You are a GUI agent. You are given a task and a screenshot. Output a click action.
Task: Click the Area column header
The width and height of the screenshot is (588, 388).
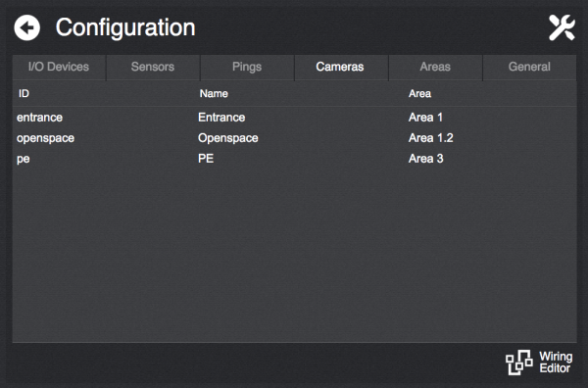click(419, 93)
